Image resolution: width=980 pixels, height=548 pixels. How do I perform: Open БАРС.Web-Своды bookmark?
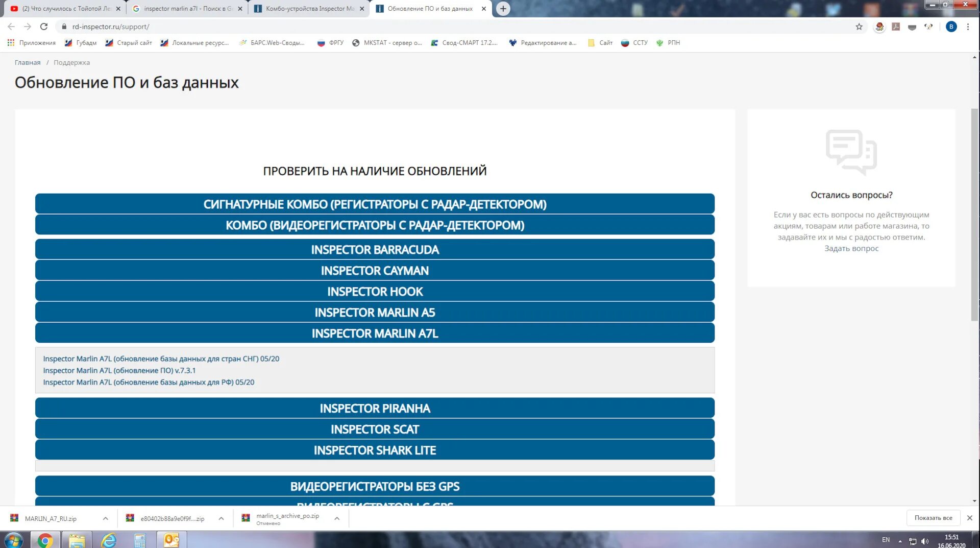pos(272,43)
